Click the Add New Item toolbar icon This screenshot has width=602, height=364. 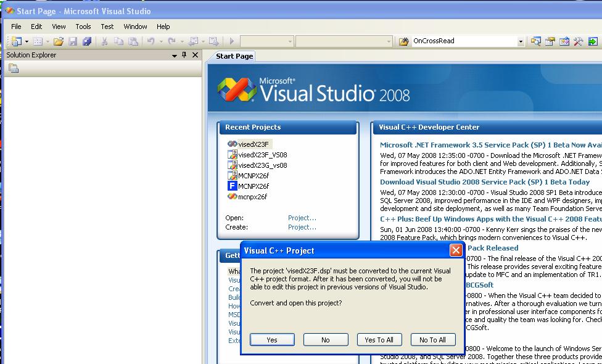coord(38,41)
